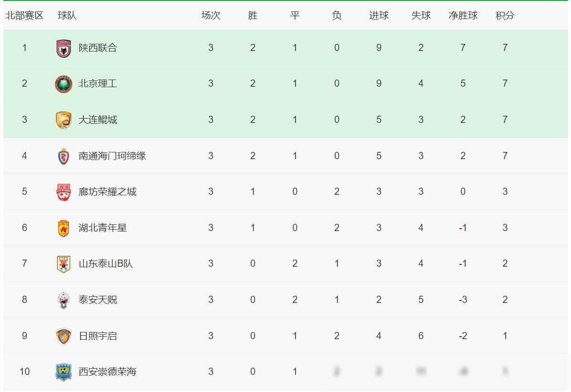
Task: Select the 进球 column header
Action: pos(379,15)
